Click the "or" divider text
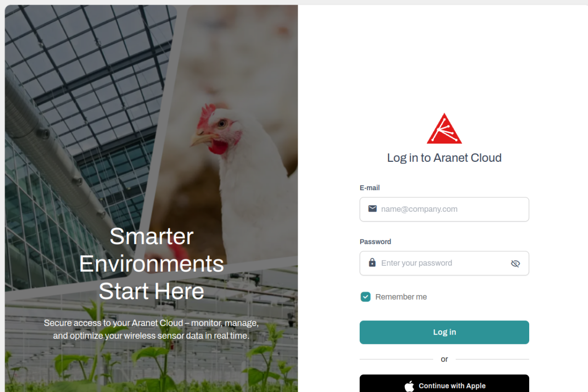The image size is (588, 392). (444, 359)
